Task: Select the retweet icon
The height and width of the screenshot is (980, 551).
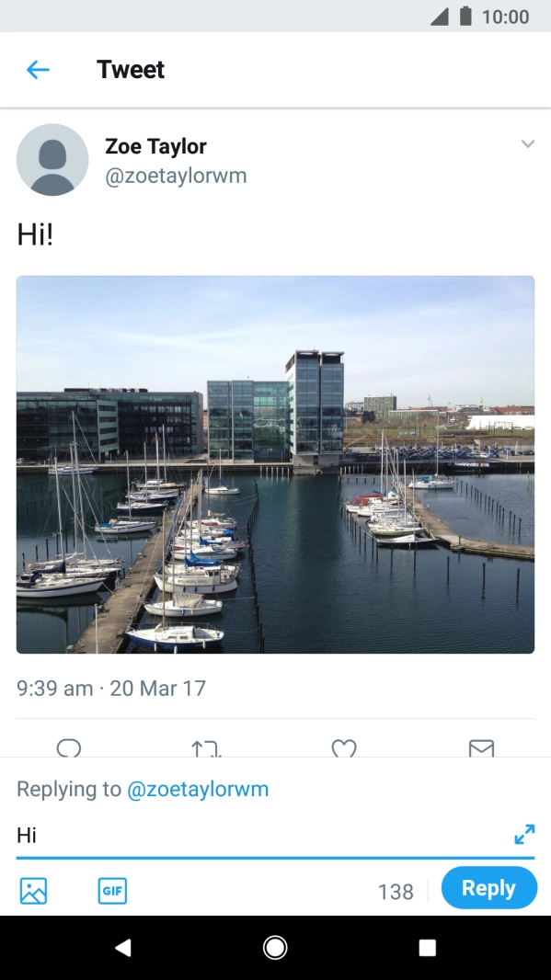Action: 206,750
